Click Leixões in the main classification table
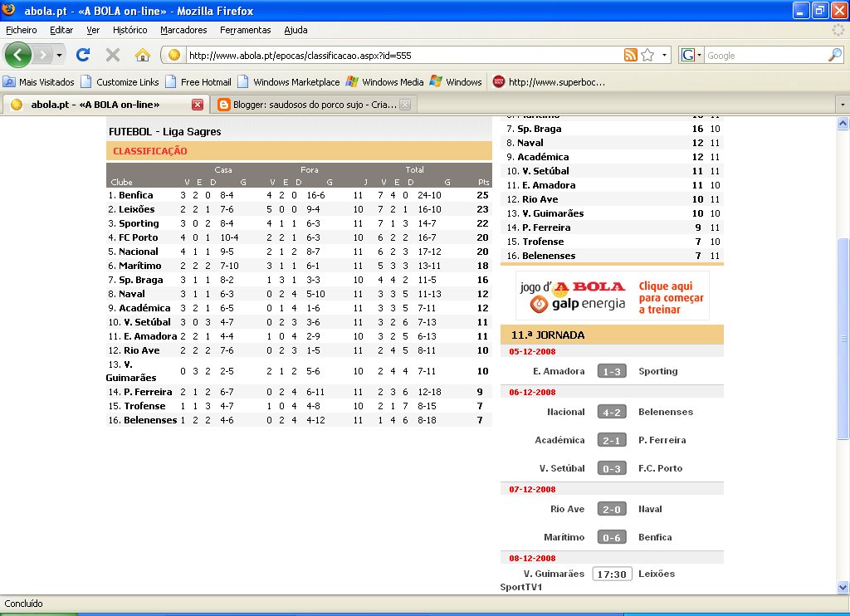This screenshot has height=616, width=850. point(137,209)
